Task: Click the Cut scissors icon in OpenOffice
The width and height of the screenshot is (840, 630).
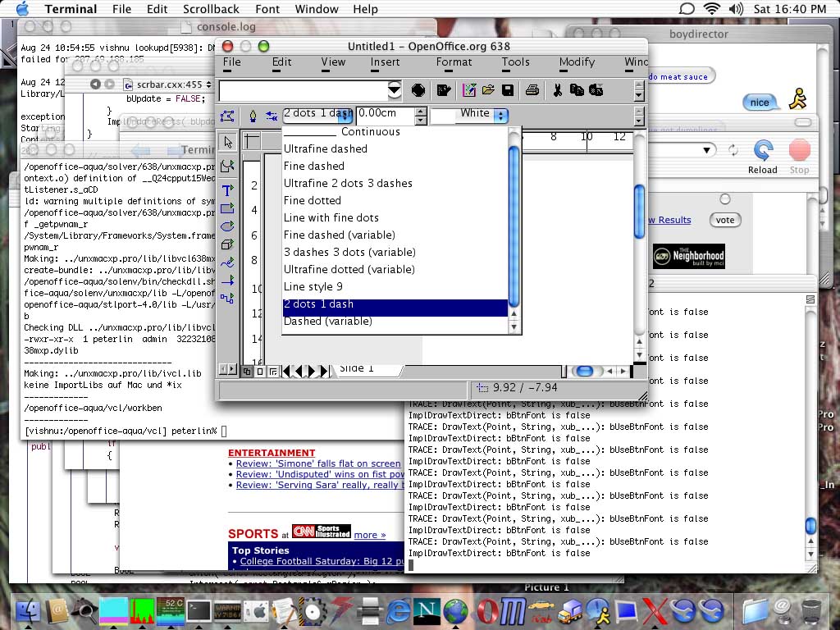Action: coord(557,90)
